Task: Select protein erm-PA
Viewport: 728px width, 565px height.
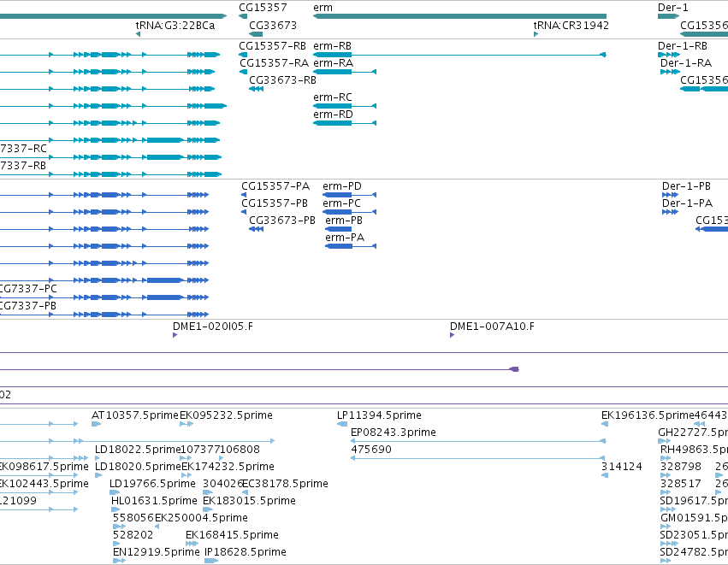Action: (351, 246)
